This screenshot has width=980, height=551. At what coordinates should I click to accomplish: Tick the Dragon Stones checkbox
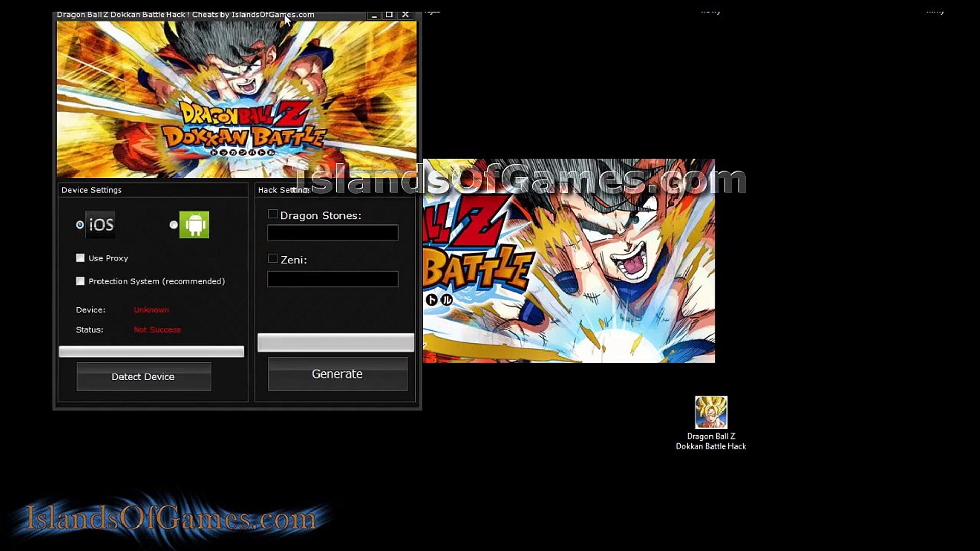[x=273, y=214]
